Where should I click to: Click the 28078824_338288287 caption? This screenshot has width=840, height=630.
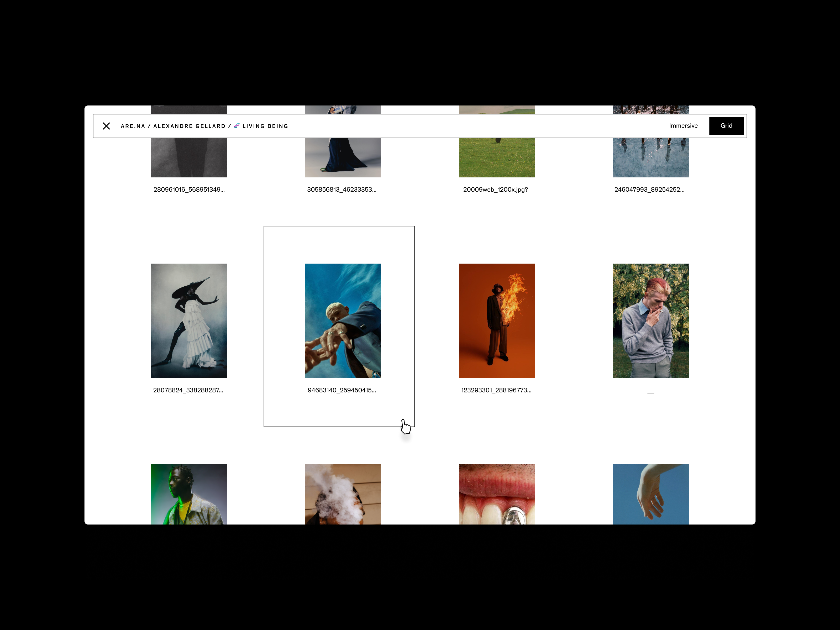188,390
